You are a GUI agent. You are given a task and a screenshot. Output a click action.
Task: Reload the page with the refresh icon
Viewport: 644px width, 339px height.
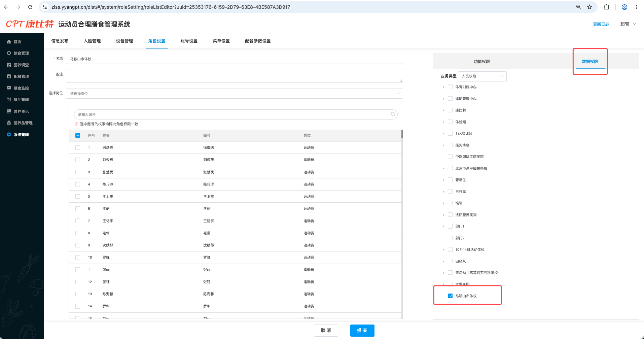30,7
